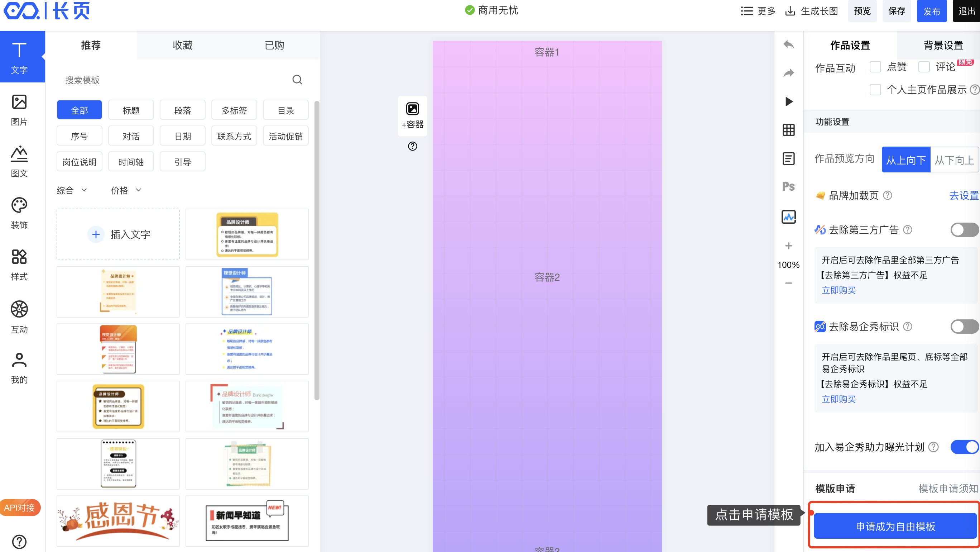
Task: Select the 新闻早知道 template thumbnail
Action: pos(247,521)
